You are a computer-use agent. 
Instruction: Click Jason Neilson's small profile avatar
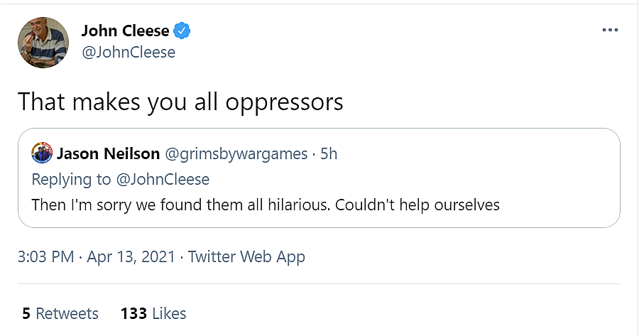pos(43,153)
